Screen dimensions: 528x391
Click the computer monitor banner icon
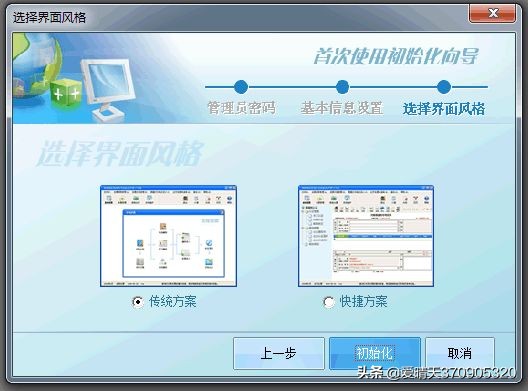pyautogui.click(x=108, y=90)
